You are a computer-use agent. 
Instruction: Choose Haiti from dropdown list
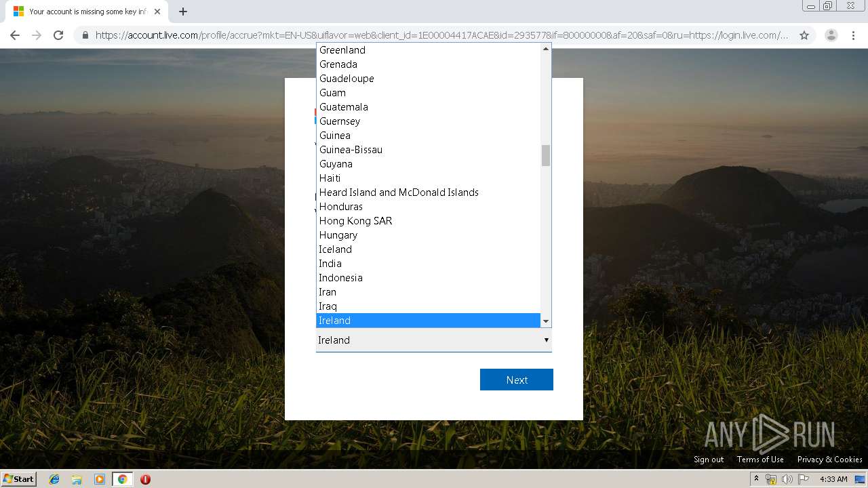(x=429, y=178)
